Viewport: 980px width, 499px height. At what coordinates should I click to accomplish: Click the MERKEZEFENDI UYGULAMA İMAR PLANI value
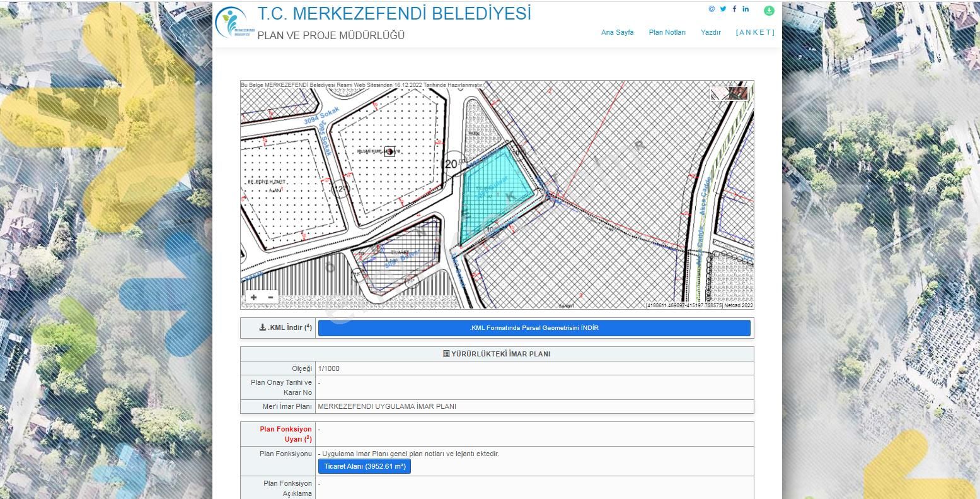(x=387, y=406)
